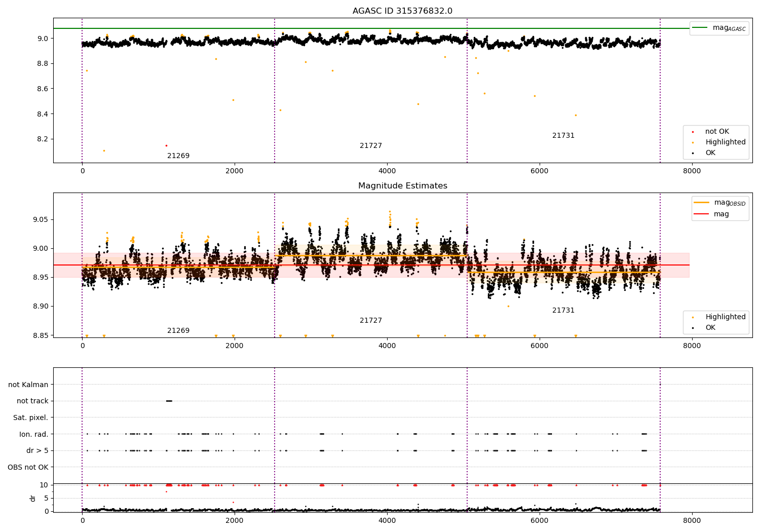
Task: Click OBSID label 21269 in Magnitude Estimates plot
Action: point(178,331)
